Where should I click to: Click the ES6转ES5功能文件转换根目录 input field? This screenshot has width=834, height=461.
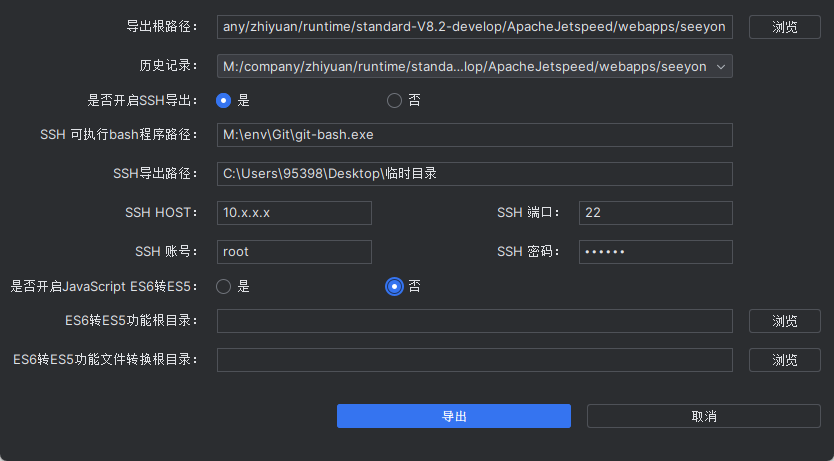click(474, 360)
